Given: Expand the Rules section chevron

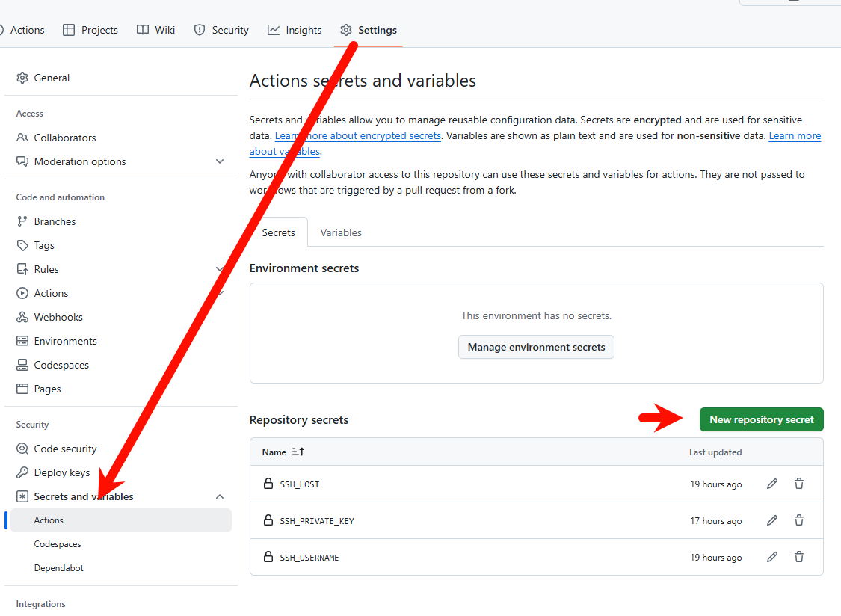Looking at the screenshot, I should (x=219, y=269).
